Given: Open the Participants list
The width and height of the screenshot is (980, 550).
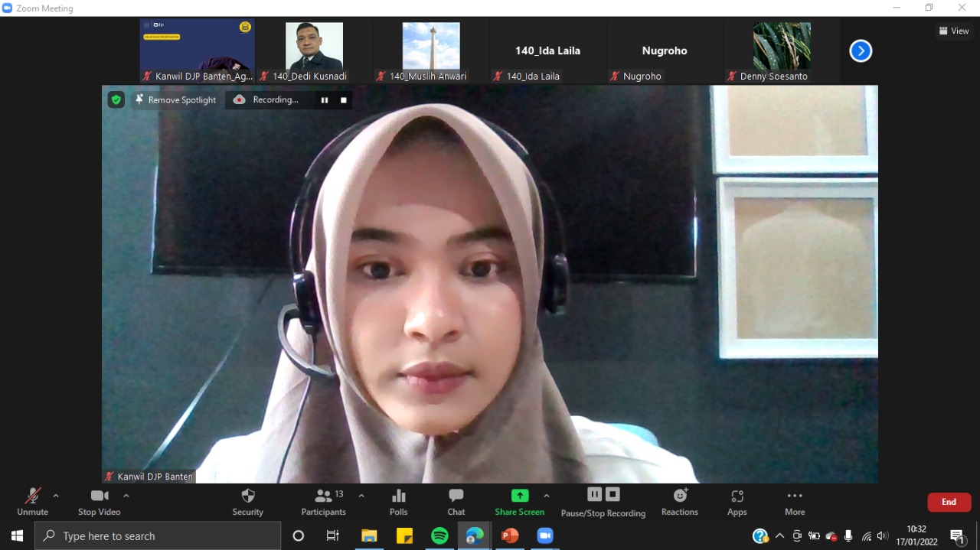Looking at the screenshot, I should [x=324, y=502].
